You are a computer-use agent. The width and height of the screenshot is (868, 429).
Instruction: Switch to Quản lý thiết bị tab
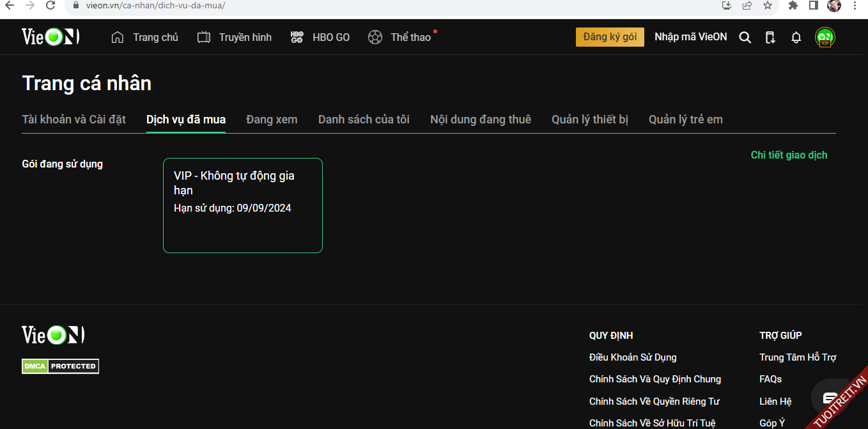point(589,120)
